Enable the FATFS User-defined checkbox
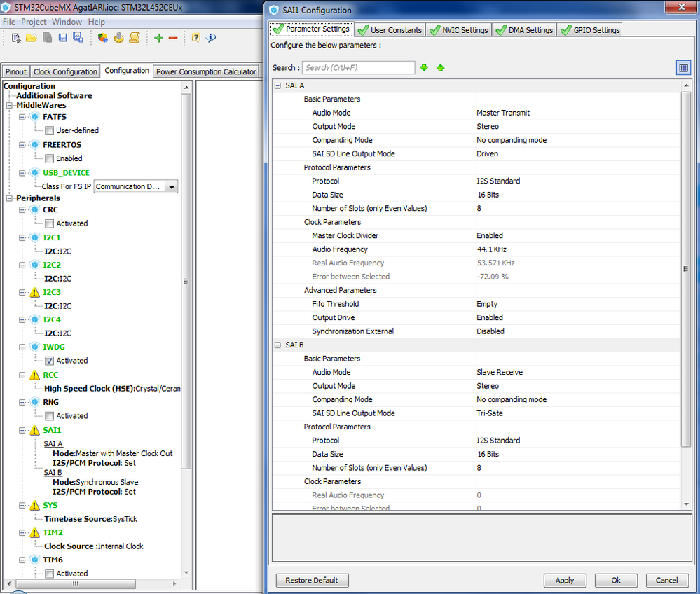Screen dimensions: 700x594 [50, 131]
